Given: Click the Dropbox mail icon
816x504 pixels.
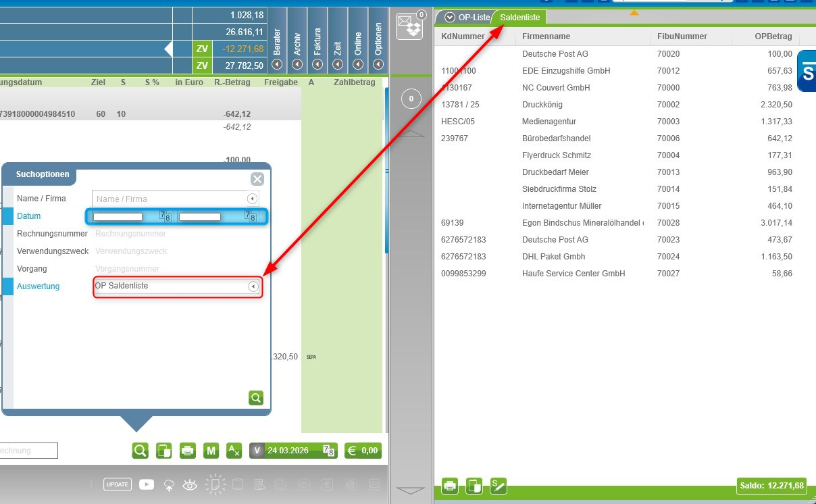Looking at the screenshot, I should pos(409,26).
